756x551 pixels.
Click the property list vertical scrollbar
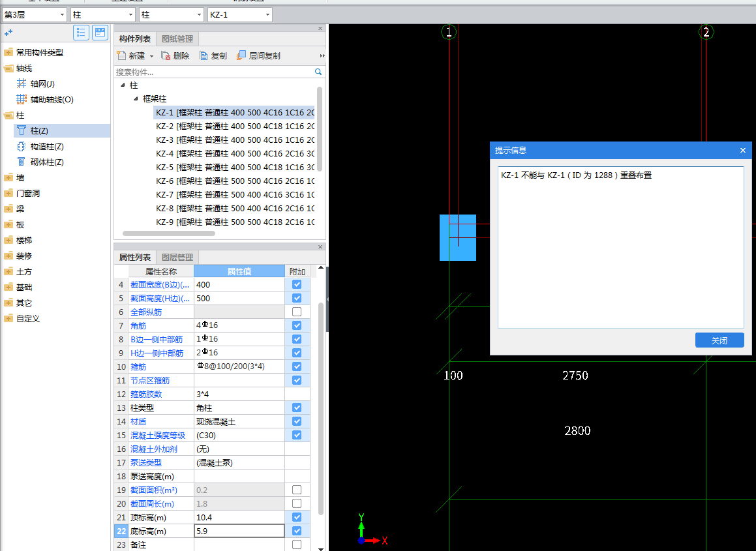pyautogui.click(x=321, y=409)
